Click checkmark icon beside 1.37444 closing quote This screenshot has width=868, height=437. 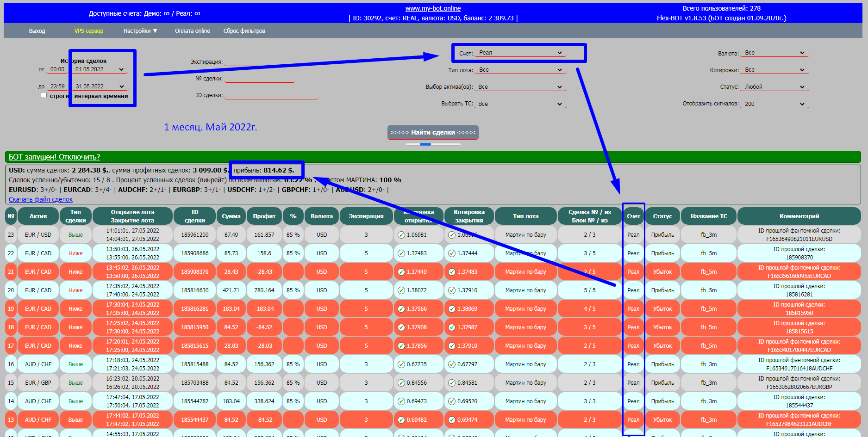pyautogui.click(x=452, y=253)
